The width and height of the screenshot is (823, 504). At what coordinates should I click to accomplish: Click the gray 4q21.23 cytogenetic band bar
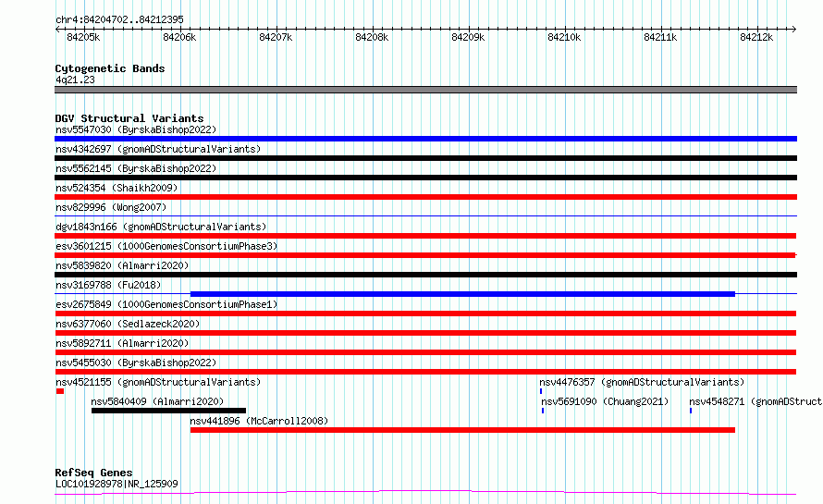coord(425,90)
